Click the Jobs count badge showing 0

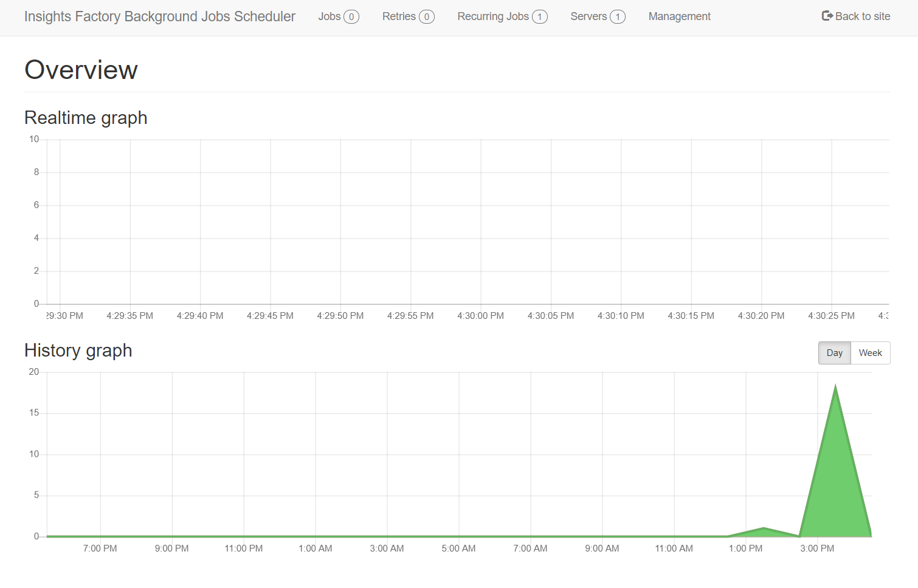(x=351, y=17)
